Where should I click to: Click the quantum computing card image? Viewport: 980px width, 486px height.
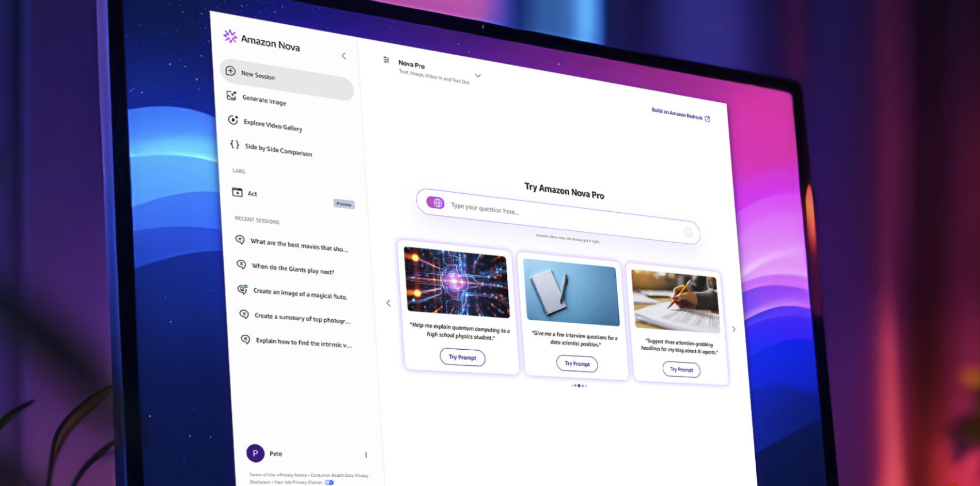457,282
